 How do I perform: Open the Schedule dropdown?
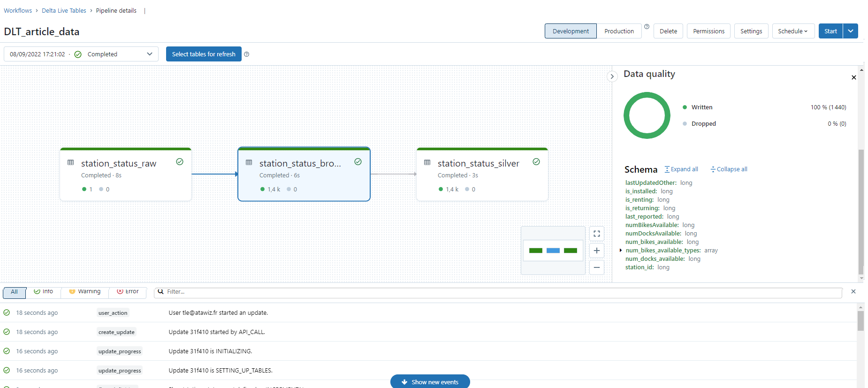(x=792, y=31)
